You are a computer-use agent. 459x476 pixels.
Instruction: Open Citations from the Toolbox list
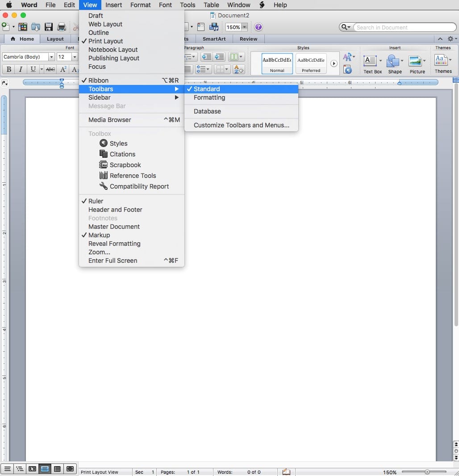coord(122,154)
